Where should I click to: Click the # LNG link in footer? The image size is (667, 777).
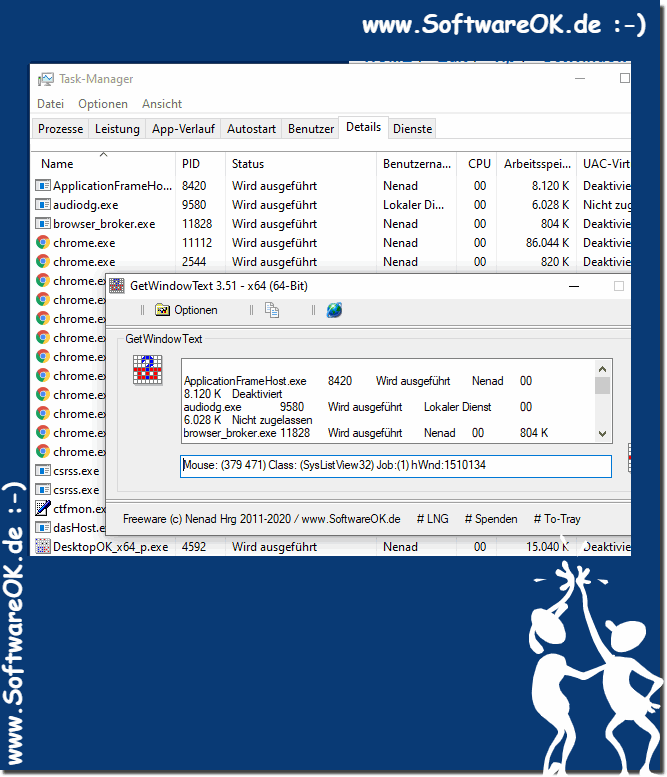click(433, 519)
